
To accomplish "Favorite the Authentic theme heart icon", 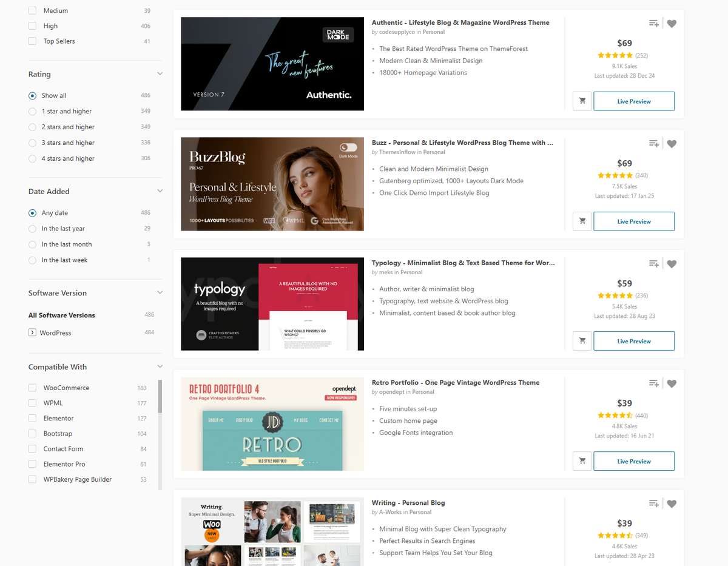I will (x=672, y=24).
